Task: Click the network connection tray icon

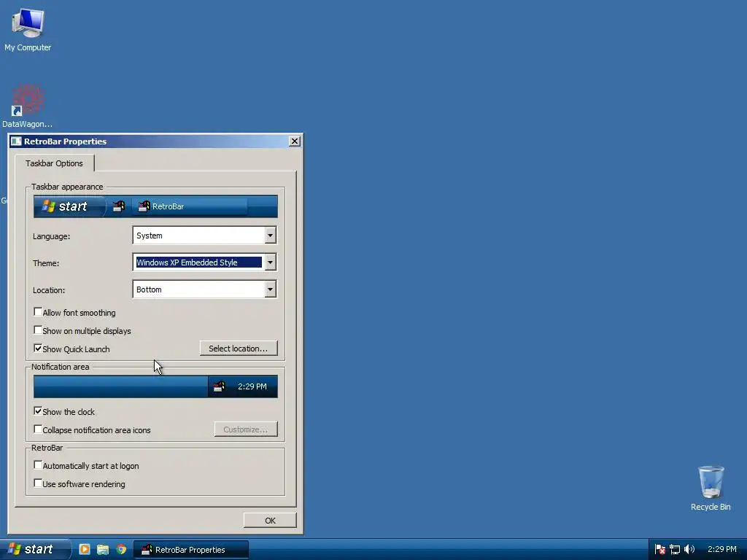Action: click(675, 549)
